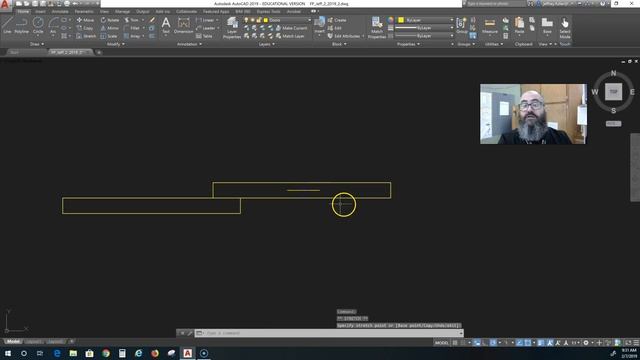Activate the Stretch command
640x360 pixels.
[86, 36]
